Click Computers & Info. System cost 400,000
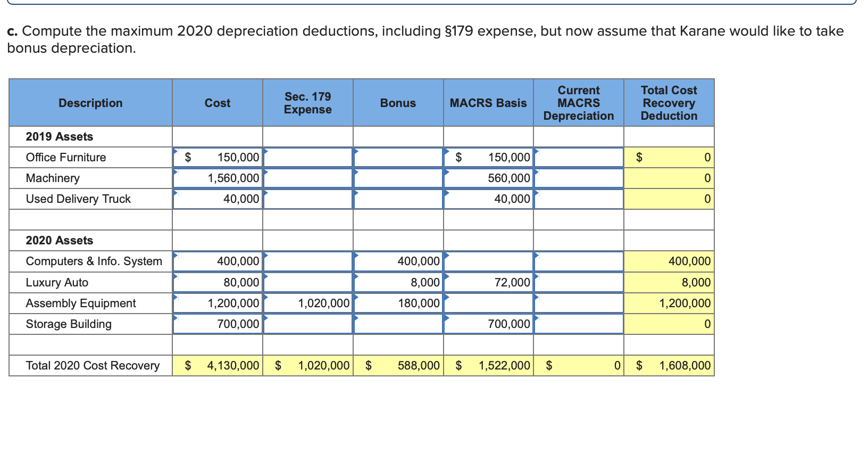868x460 pixels. pos(218,261)
